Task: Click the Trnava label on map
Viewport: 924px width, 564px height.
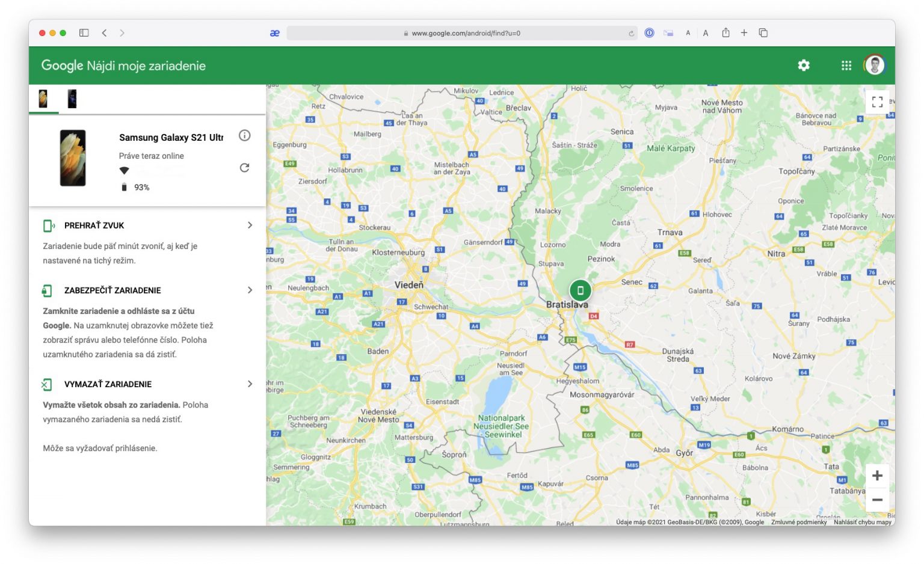Action: click(670, 233)
